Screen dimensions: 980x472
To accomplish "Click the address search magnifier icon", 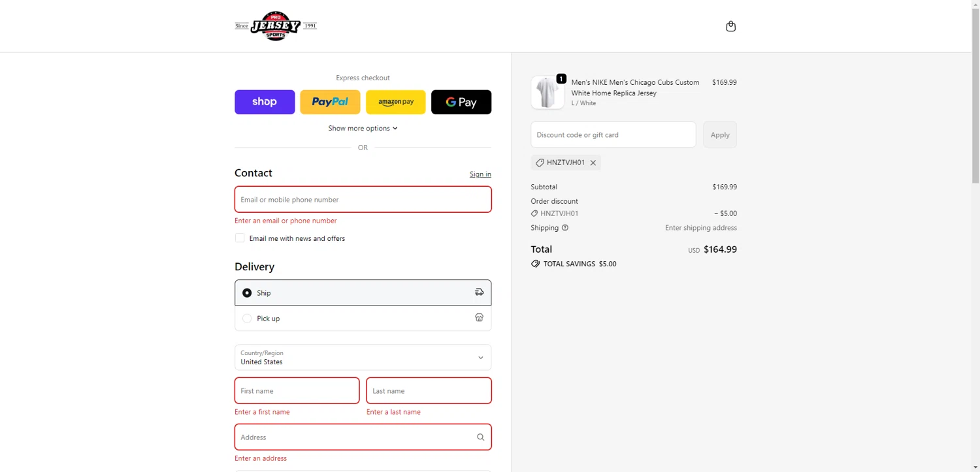I will point(480,437).
